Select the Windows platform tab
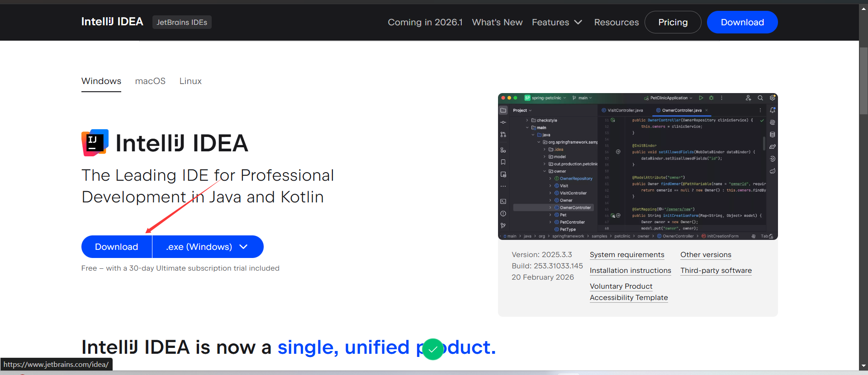The width and height of the screenshot is (868, 375). point(101,81)
